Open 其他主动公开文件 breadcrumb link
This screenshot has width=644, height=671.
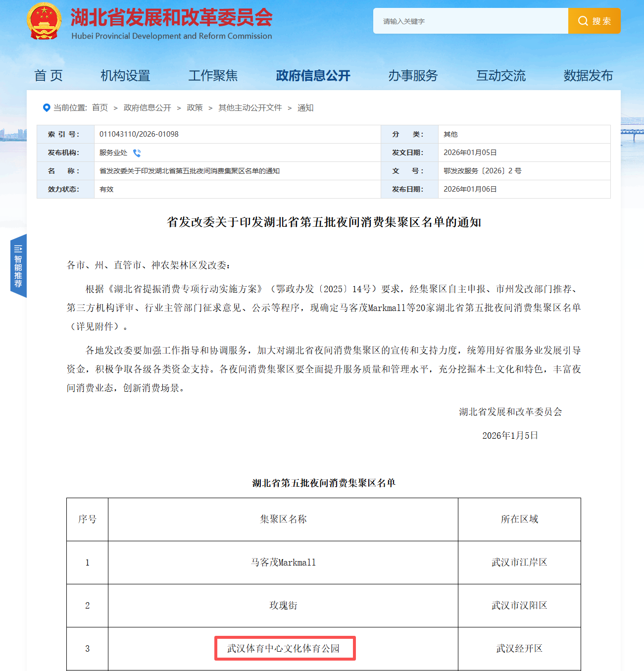click(x=250, y=107)
